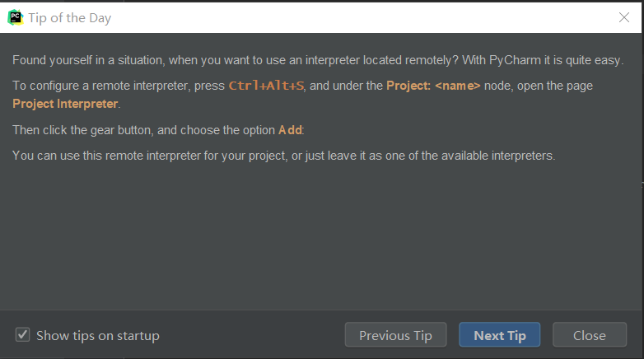644x359 pixels.
Task: Click the bold "Project: <name>" text
Action: 432,85
